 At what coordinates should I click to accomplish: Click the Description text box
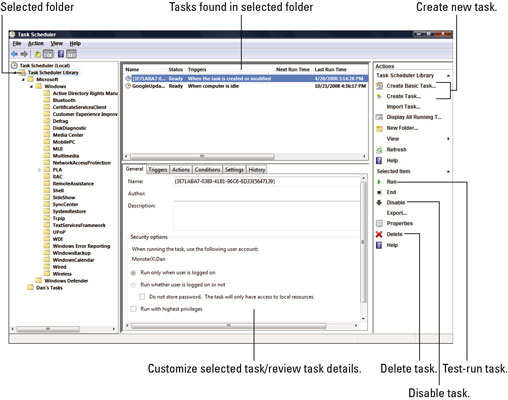tap(266, 216)
